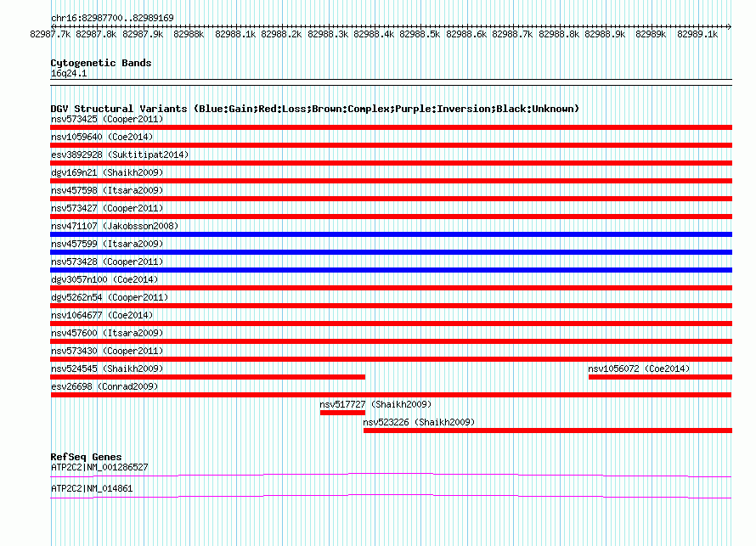
Task: Open the nsv517727 (Shaikh2009) label
Action: (375, 404)
